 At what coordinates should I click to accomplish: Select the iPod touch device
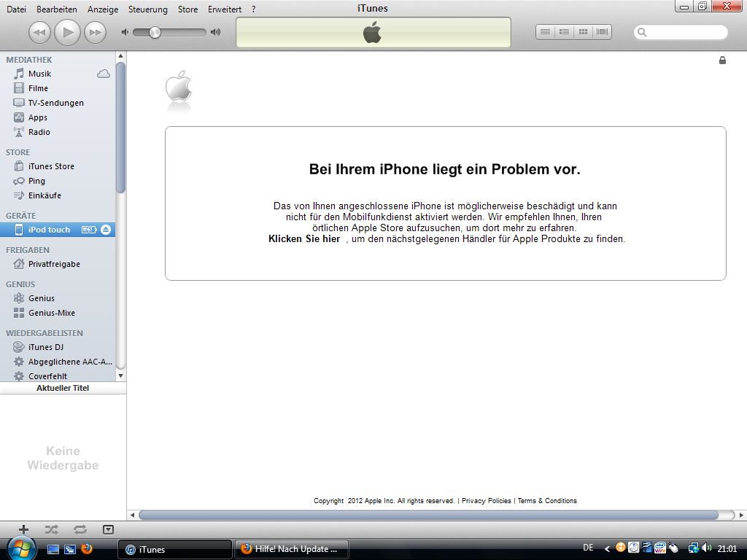click(57, 230)
